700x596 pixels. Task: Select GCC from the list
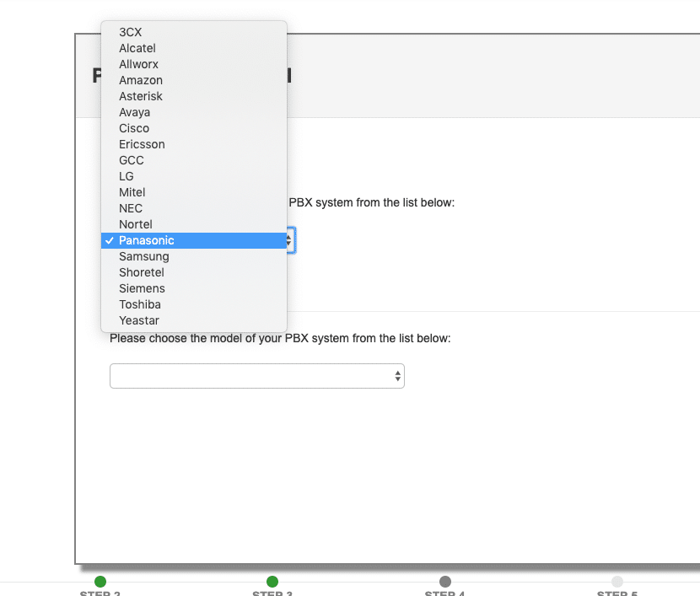click(194, 161)
